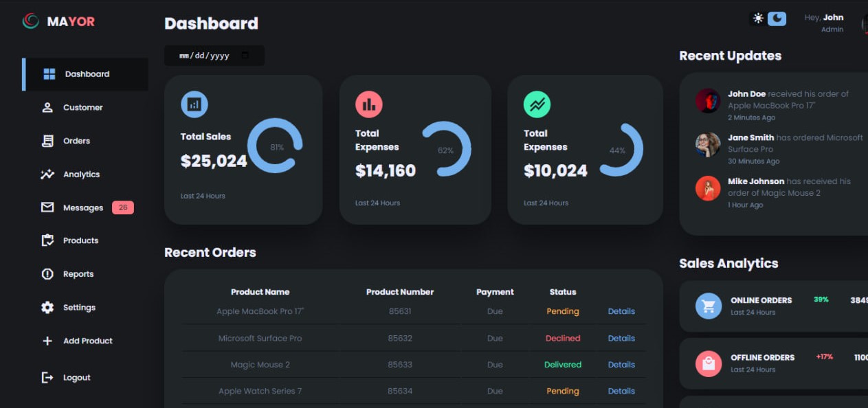Click the Orders receipt icon
This screenshot has height=408, width=868.
pyautogui.click(x=47, y=141)
